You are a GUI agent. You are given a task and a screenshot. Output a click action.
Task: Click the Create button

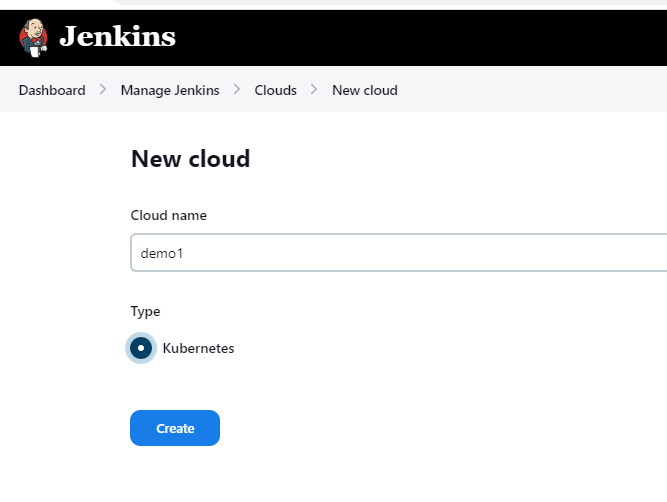[175, 428]
